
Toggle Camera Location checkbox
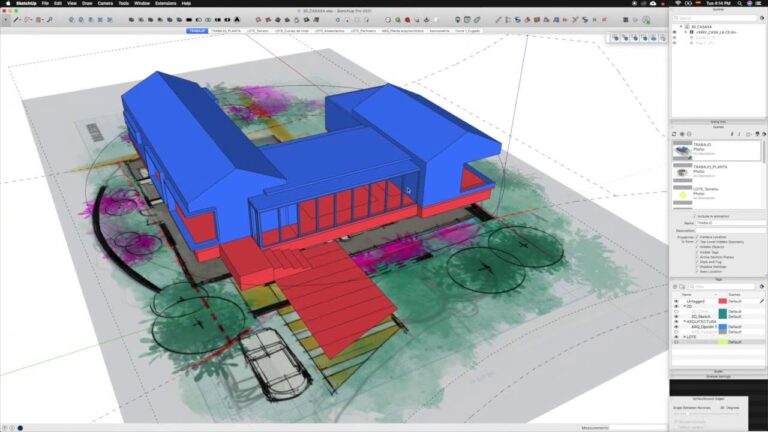click(x=697, y=237)
